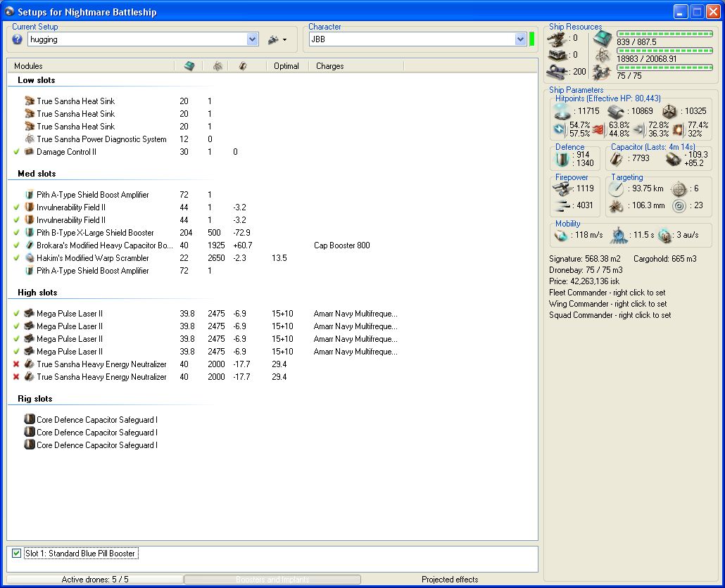
Task: Click the Optimal column header
Action: click(x=286, y=66)
